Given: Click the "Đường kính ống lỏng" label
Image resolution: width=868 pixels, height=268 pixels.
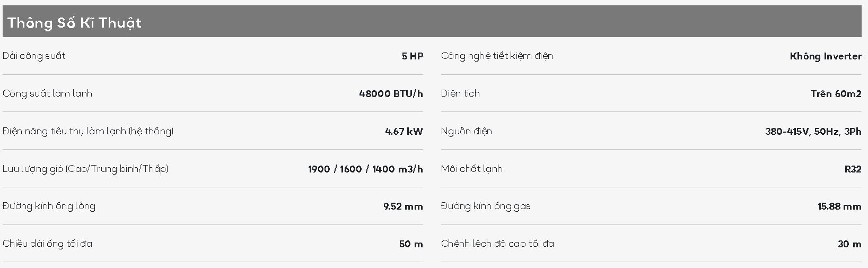Looking at the screenshot, I should click(x=49, y=206).
